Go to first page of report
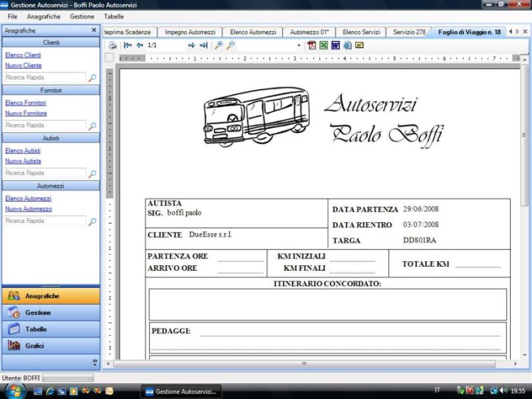This screenshot has height=399, width=532. 128,45
